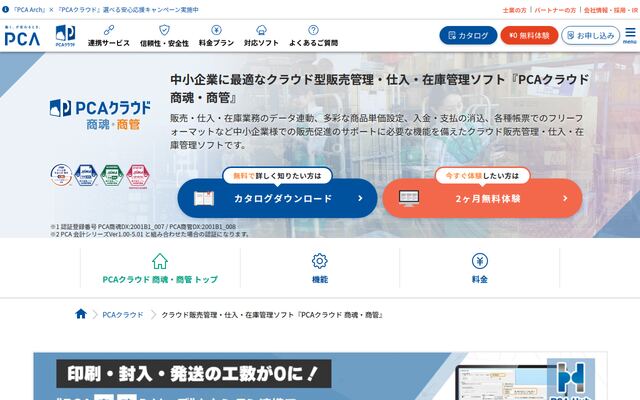
Task: Open よくあるご質問 menu label
Action: [x=313, y=43]
